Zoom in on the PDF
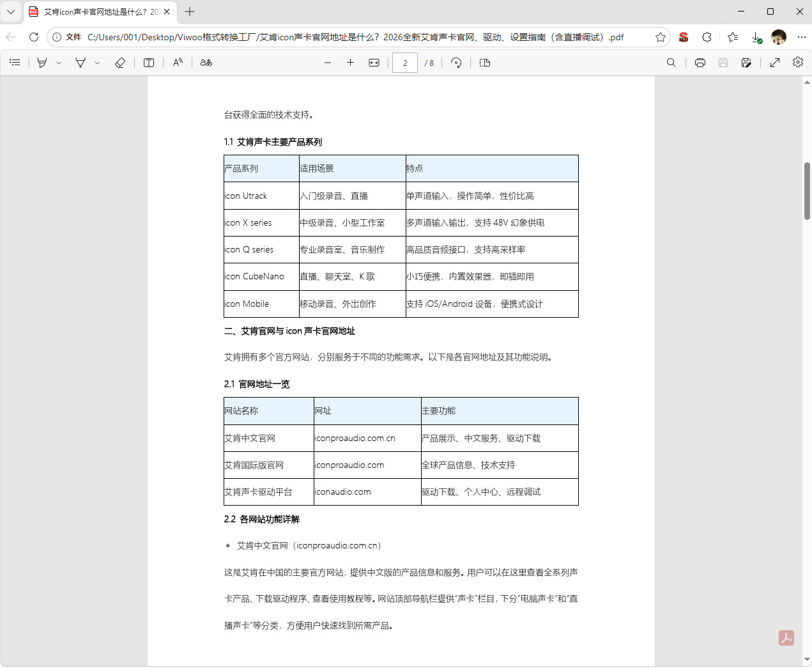812x668 pixels. pyautogui.click(x=350, y=63)
